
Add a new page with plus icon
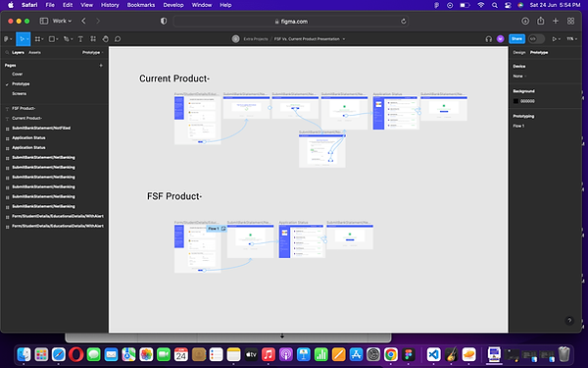101,66
